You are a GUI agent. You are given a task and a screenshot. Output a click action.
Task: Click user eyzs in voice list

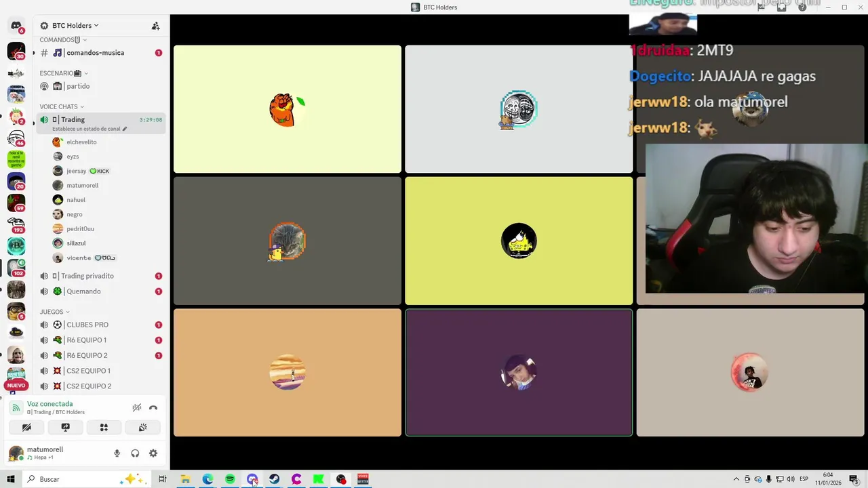107,157
